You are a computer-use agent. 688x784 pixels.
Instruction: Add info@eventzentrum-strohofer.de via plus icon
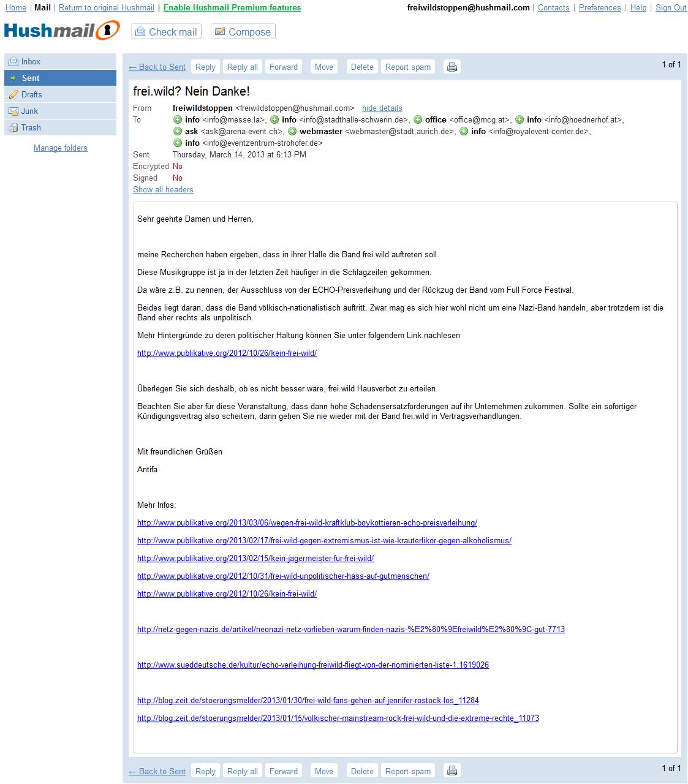pyautogui.click(x=178, y=143)
